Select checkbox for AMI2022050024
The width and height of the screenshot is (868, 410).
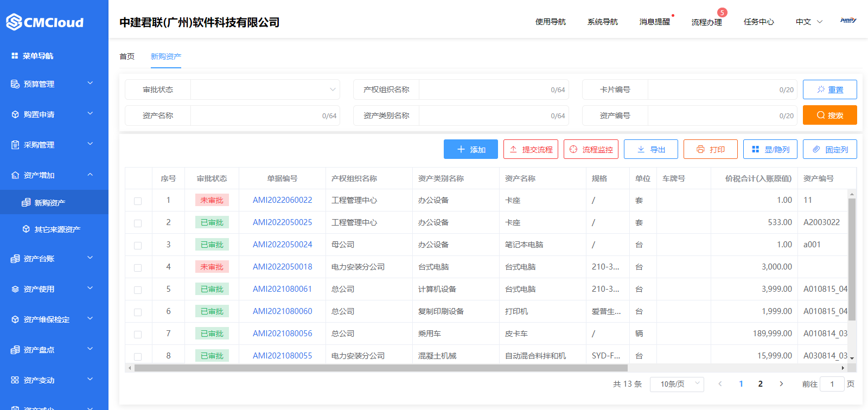click(x=138, y=246)
